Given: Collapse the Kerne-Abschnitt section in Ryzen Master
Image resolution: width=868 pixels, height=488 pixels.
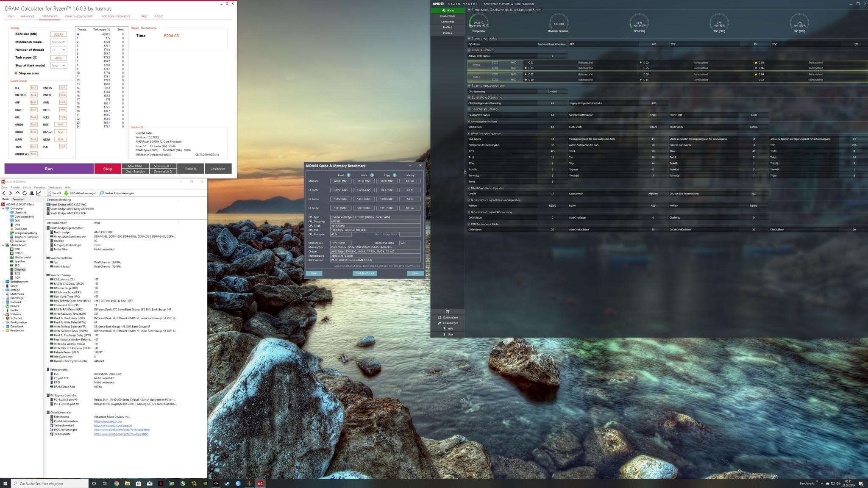Looking at the screenshot, I should (469, 50).
